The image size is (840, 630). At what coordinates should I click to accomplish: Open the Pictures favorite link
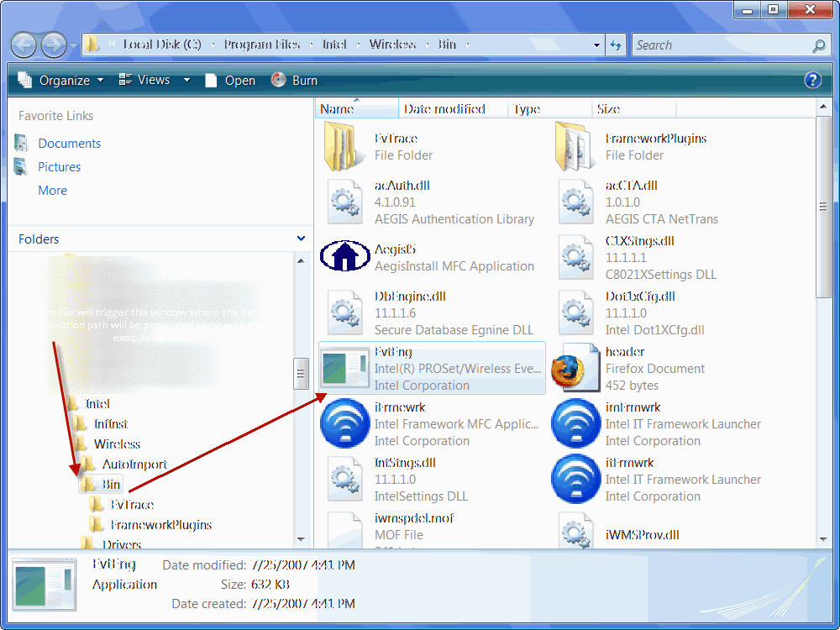pyautogui.click(x=59, y=166)
